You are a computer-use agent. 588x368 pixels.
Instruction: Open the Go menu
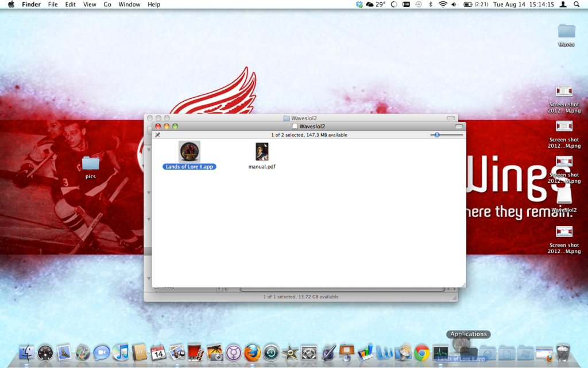coord(107,4)
